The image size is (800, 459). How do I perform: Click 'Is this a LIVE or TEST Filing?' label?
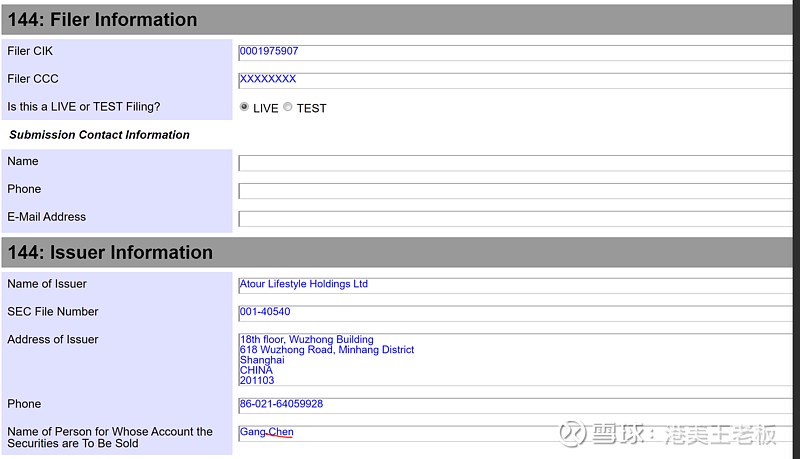click(84, 107)
